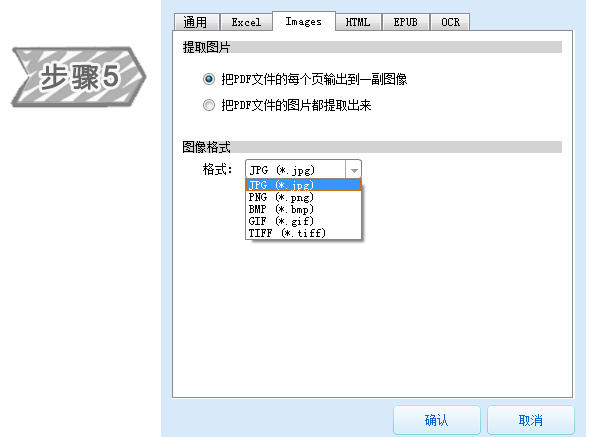Click the 确认 button
The height and width of the screenshot is (437, 596).
437,420
